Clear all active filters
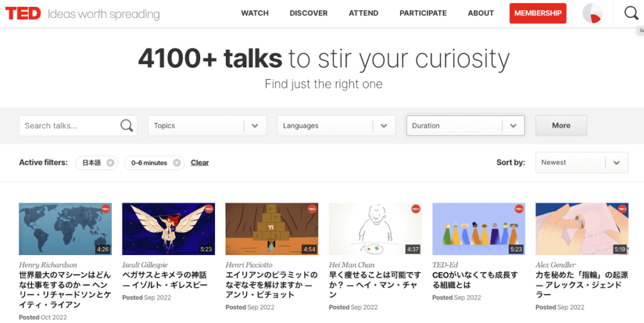Viewport: 644px width, 323px height. click(200, 163)
